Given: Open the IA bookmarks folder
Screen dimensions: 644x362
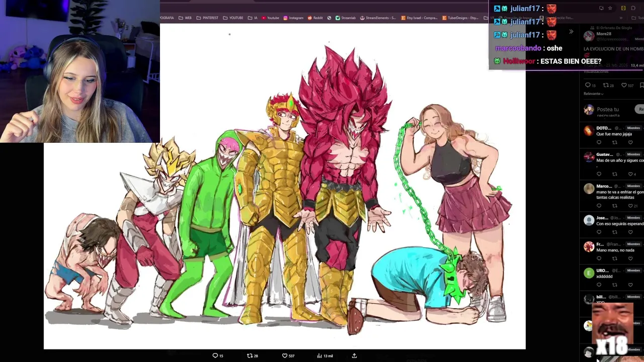Looking at the screenshot, I should pos(253,18).
